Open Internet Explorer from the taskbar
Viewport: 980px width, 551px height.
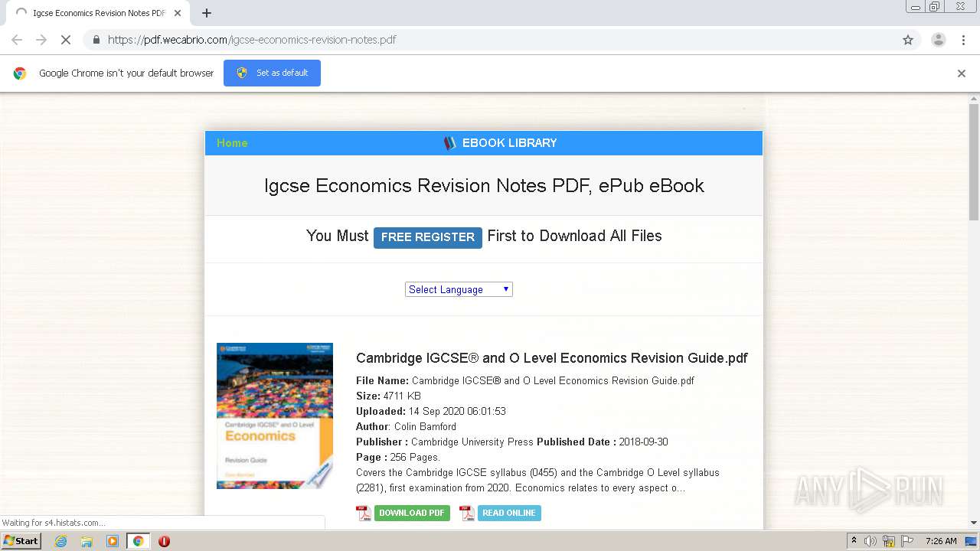click(60, 541)
